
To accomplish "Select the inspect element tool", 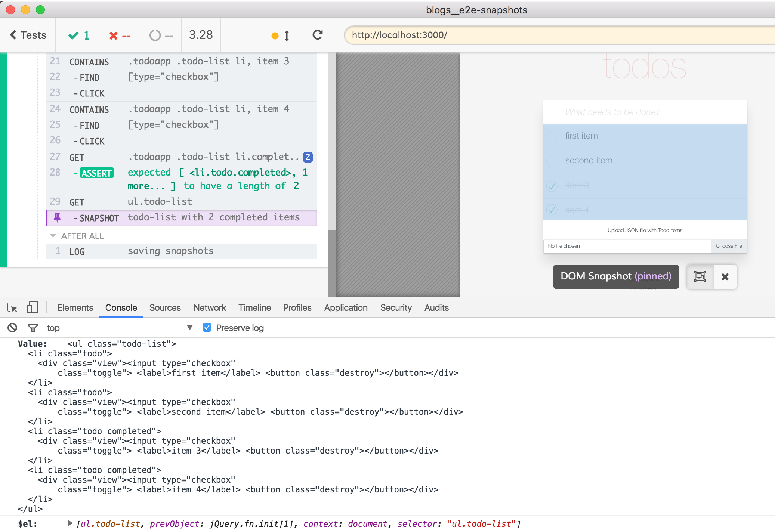I will [x=12, y=307].
